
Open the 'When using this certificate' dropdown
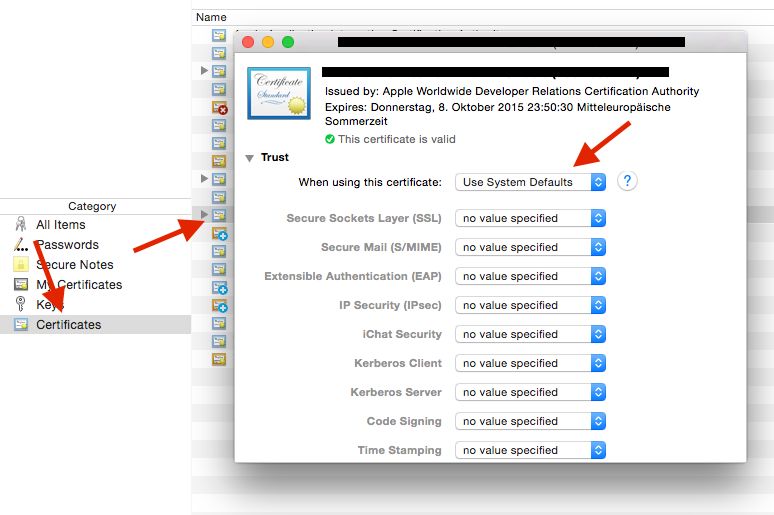pyautogui.click(x=530, y=182)
